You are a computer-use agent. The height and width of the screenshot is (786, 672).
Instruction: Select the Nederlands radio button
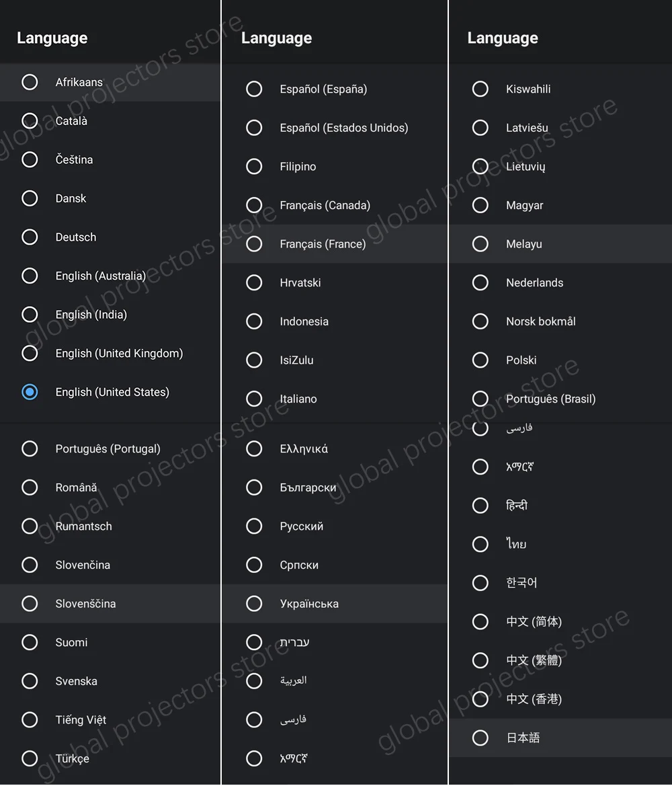(x=480, y=282)
